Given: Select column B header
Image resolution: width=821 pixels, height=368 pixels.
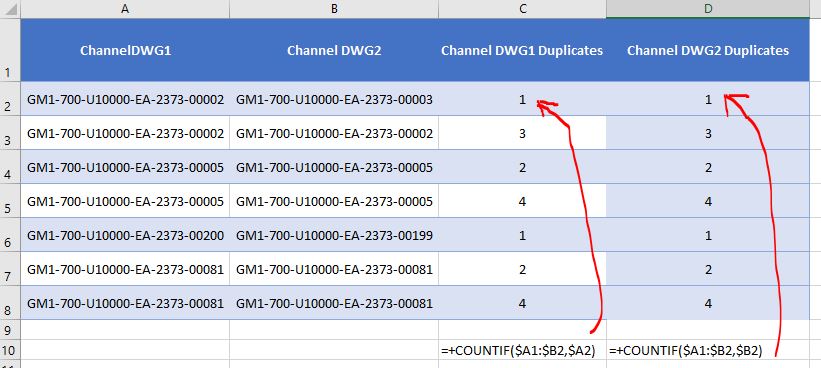Looking at the screenshot, I should click(x=334, y=9).
